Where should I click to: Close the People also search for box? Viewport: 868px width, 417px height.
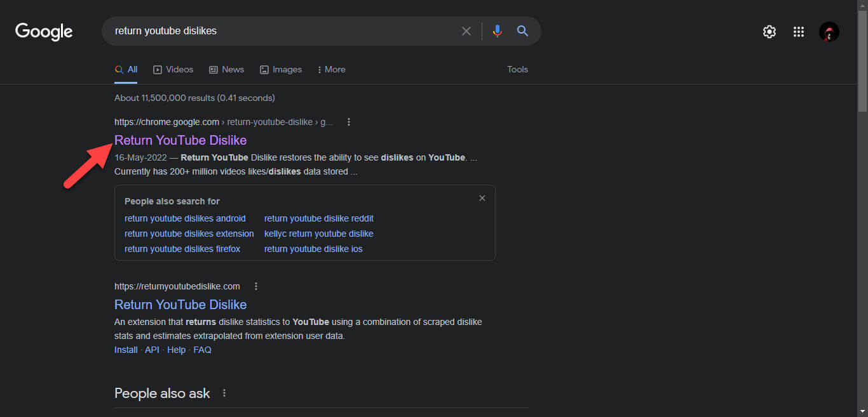coord(482,198)
